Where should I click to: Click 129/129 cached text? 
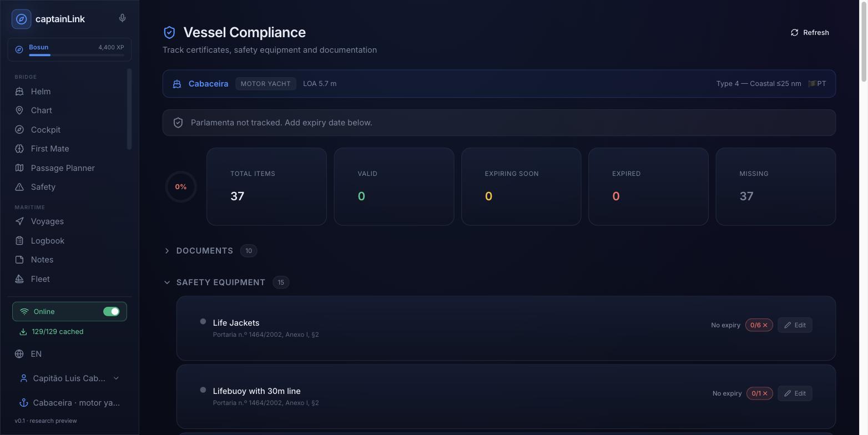coord(58,332)
